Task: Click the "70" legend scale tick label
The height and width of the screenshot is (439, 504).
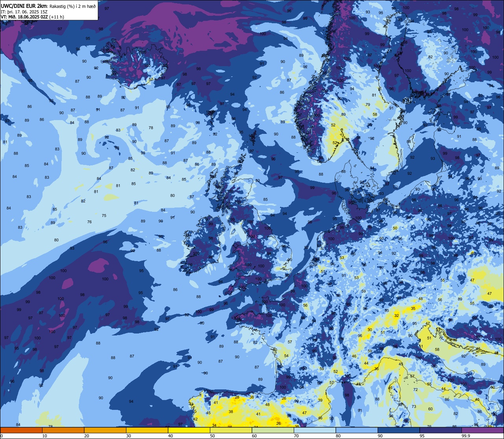Action: click(x=296, y=436)
